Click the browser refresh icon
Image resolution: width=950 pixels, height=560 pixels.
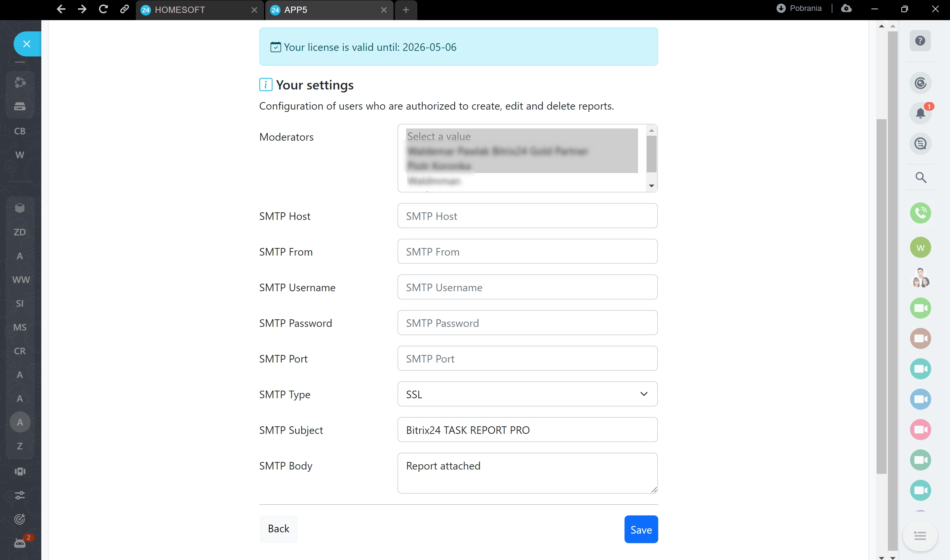(103, 10)
